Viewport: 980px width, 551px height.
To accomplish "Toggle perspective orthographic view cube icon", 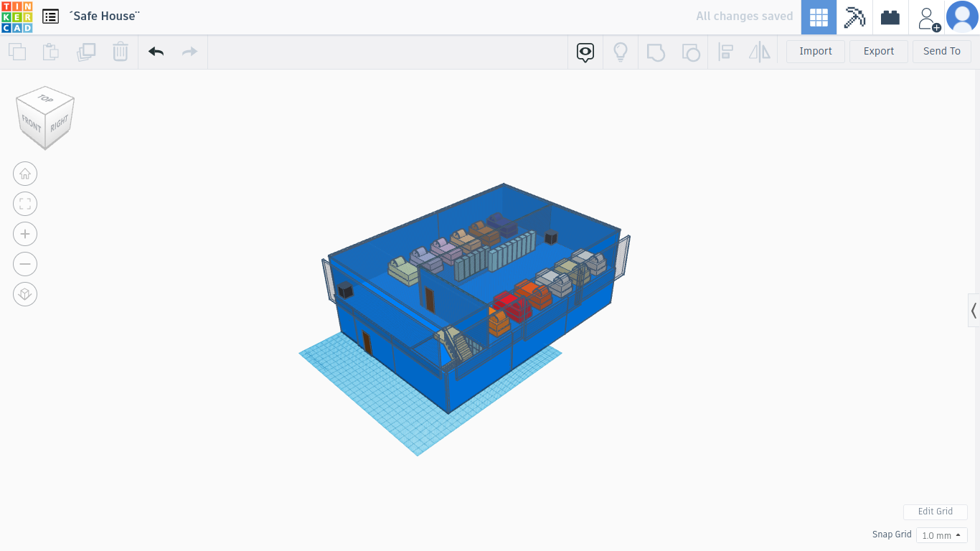I will 25,294.
